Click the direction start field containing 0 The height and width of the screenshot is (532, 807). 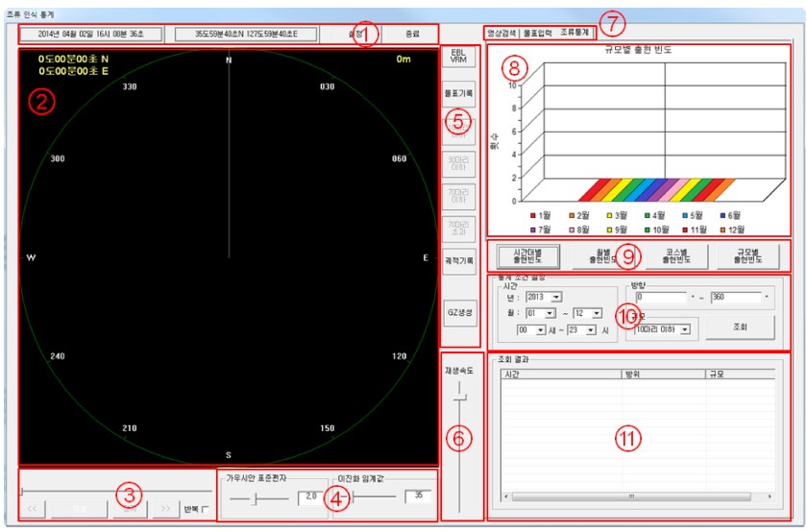(x=661, y=298)
